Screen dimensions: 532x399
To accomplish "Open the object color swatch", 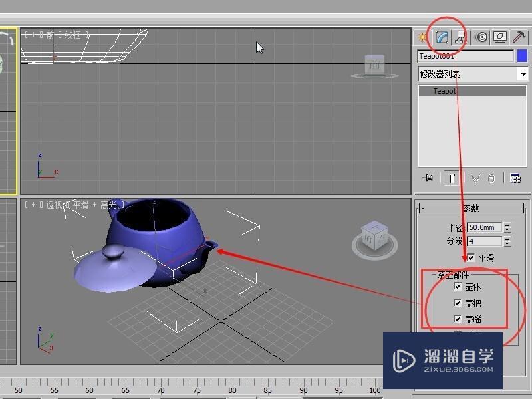I will click(x=523, y=56).
